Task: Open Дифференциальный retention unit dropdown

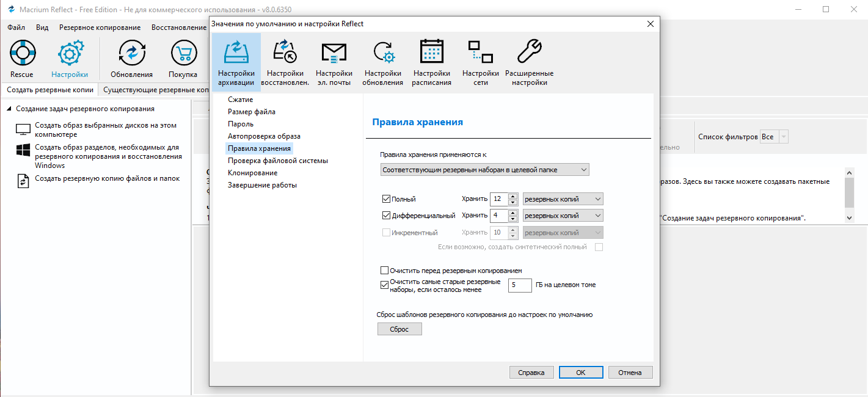Action: click(563, 216)
